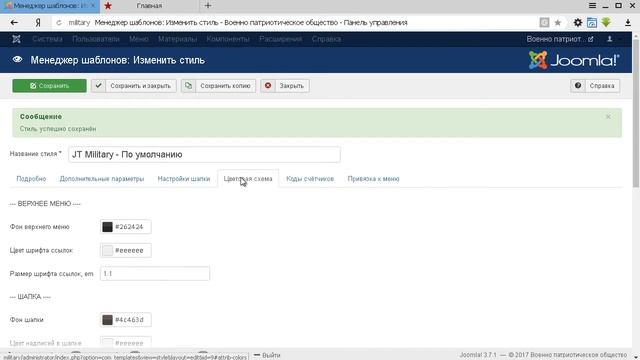Switch to the Коды счётчиков tab
The width and height of the screenshot is (640, 360).
[310, 179]
